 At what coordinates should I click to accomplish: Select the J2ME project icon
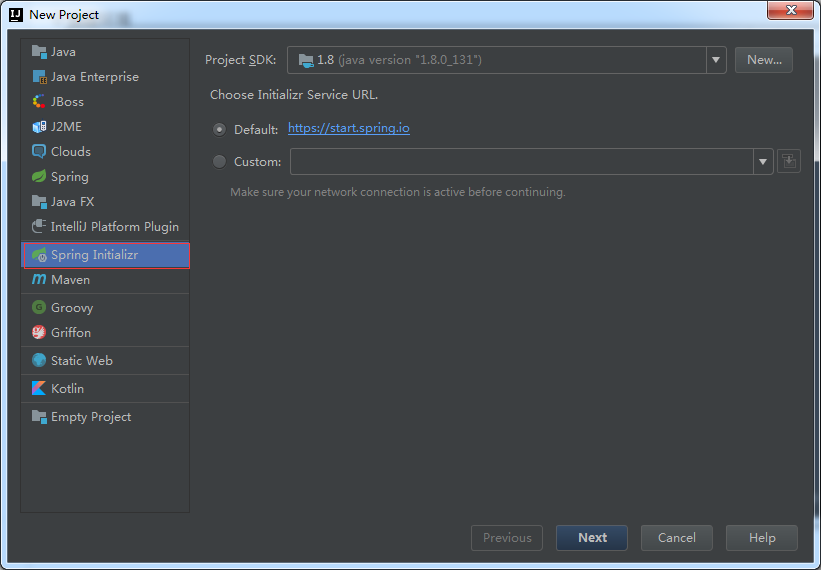(x=39, y=127)
